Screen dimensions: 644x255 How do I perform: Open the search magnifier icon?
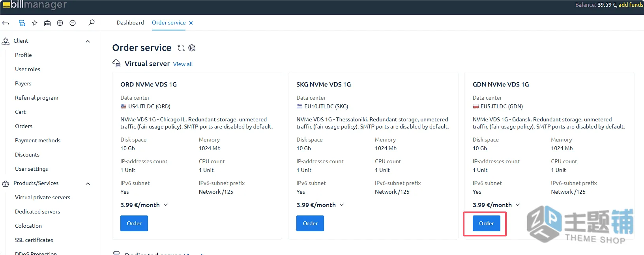92,23
